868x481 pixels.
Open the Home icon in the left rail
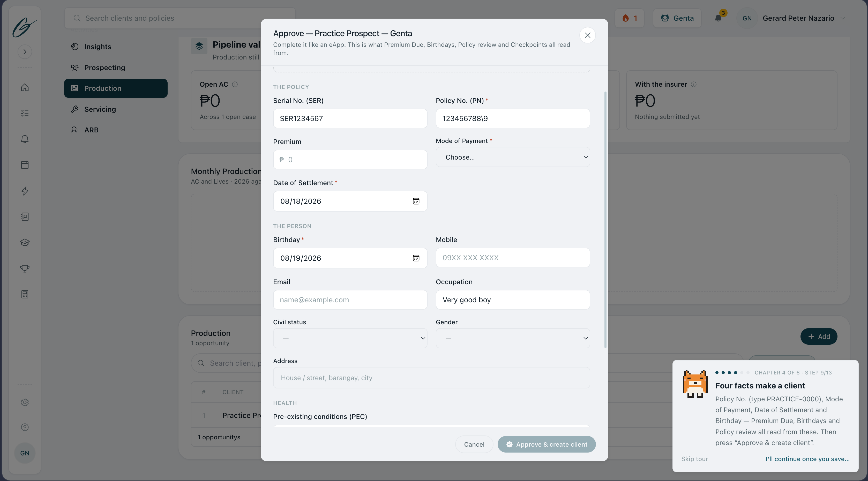coord(25,88)
